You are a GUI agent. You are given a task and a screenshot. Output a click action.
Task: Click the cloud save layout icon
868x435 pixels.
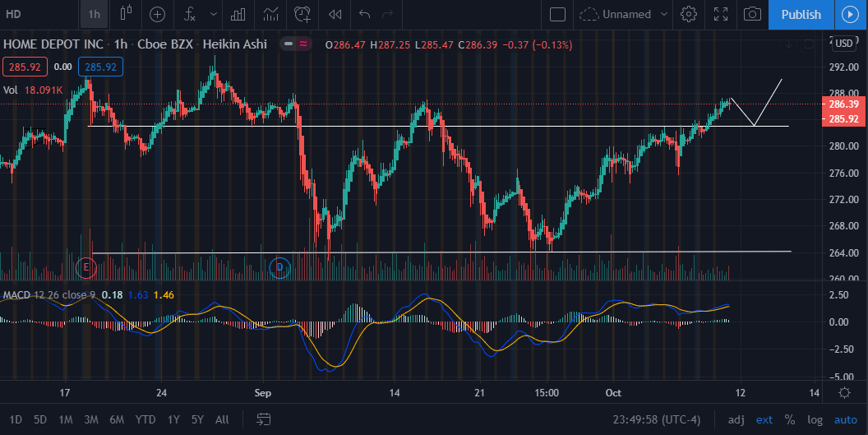pyautogui.click(x=589, y=15)
